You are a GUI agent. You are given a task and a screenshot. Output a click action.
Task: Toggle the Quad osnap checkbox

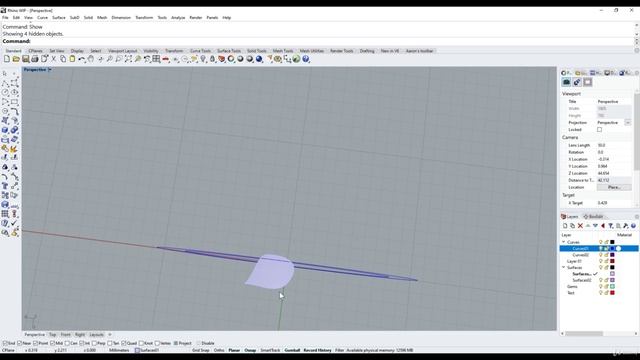click(124, 343)
